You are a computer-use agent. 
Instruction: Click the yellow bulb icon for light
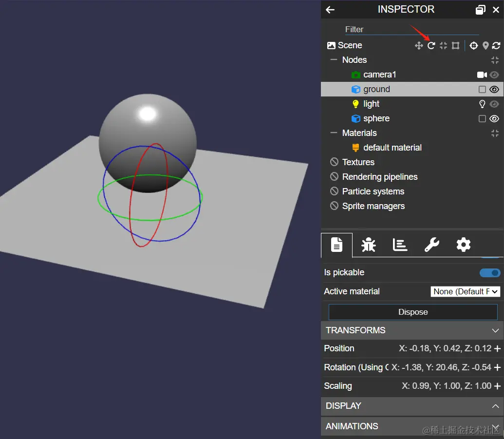point(355,104)
